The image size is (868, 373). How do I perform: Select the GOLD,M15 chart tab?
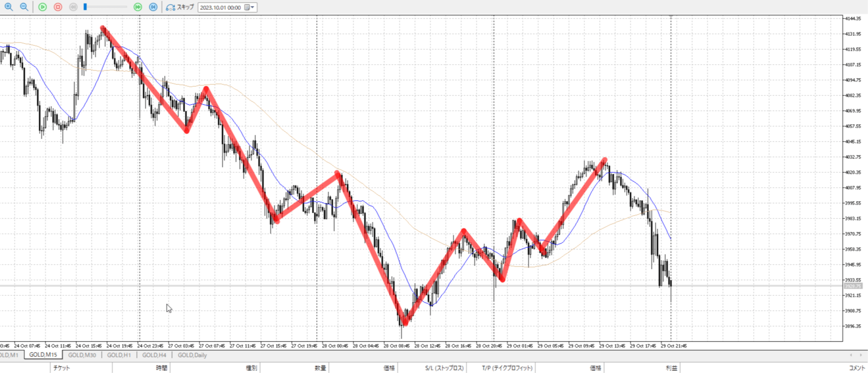tap(43, 355)
